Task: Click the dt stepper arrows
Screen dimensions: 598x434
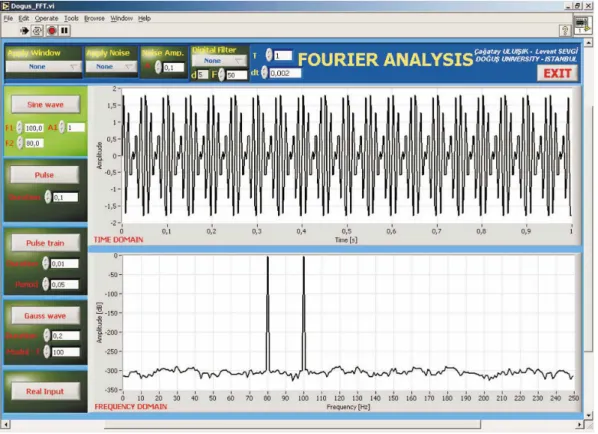Action: click(x=264, y=72)
